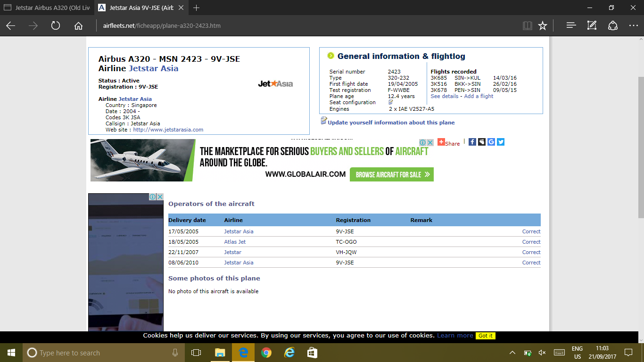Open the Action Center notifications

click(x=628, y=353)
